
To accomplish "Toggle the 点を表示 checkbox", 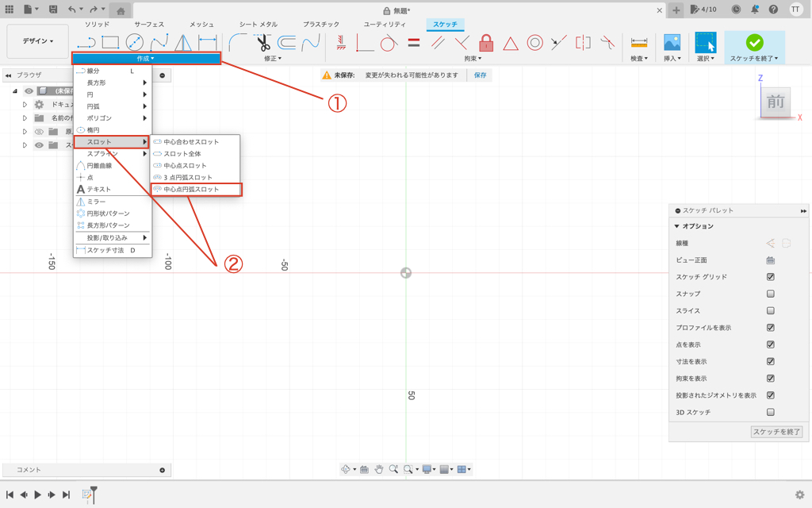I will [x=771, y=344].
